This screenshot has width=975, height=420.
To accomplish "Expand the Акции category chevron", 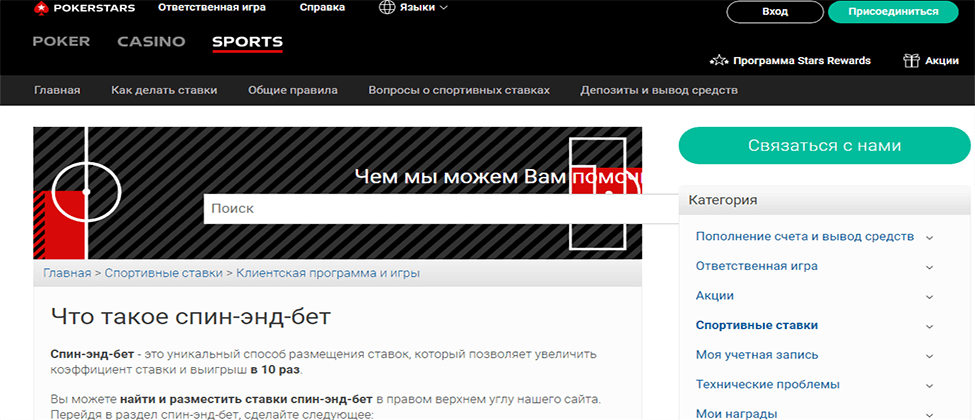I will 930,297.
